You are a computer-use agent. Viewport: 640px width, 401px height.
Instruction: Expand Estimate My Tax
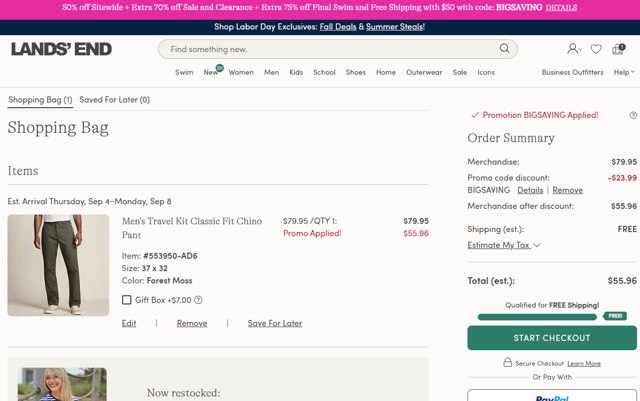(504, 245)
